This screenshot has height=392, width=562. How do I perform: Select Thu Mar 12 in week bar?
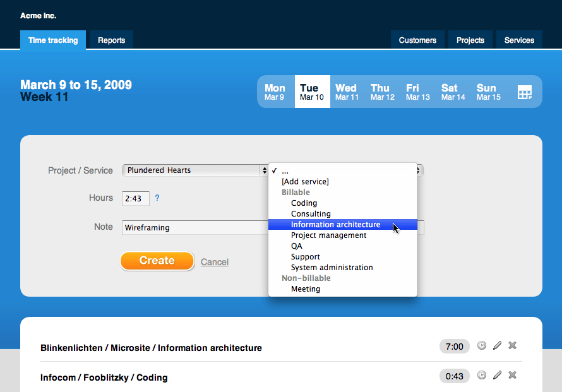pyautogui.click(x=383, y=92)
